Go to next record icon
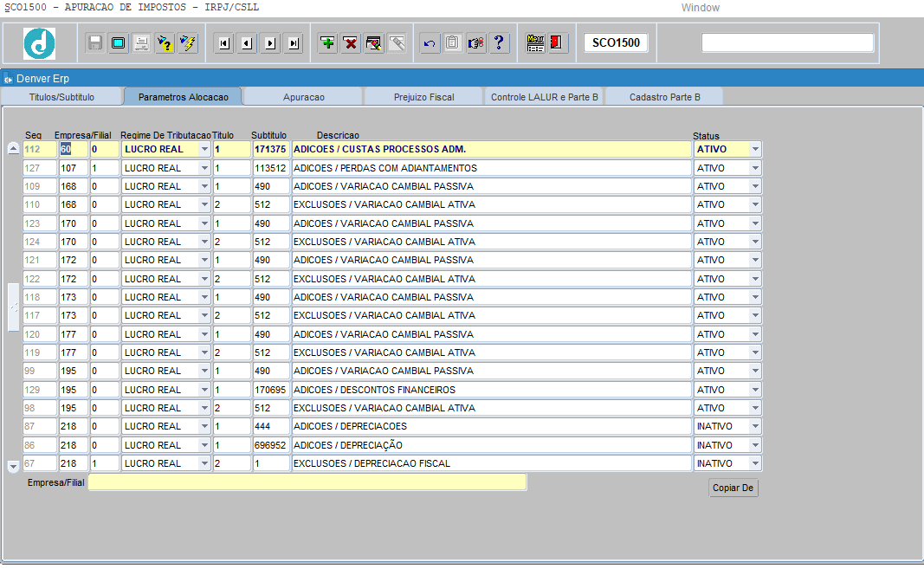924x569 pixels. (270, 43)
